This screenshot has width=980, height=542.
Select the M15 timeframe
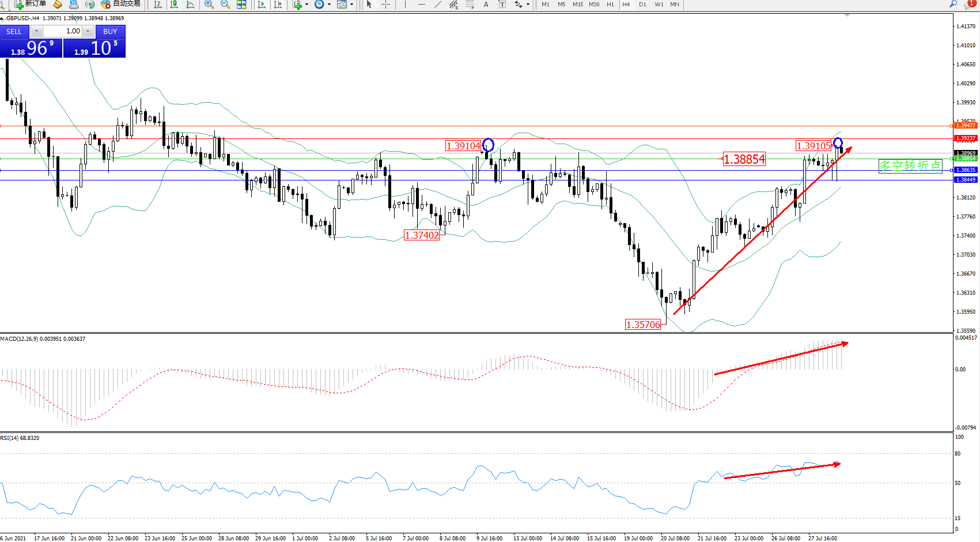(577, 5)
